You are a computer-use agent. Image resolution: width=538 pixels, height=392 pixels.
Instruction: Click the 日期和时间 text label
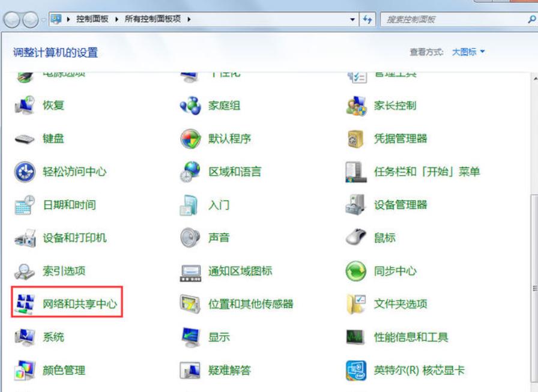[69, 205]
